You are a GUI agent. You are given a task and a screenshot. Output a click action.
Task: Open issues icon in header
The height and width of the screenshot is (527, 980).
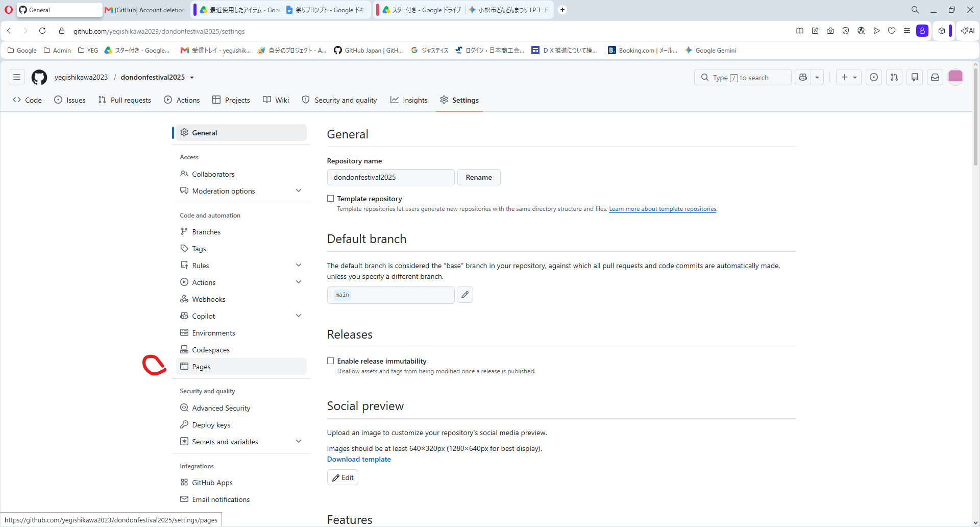874,77
